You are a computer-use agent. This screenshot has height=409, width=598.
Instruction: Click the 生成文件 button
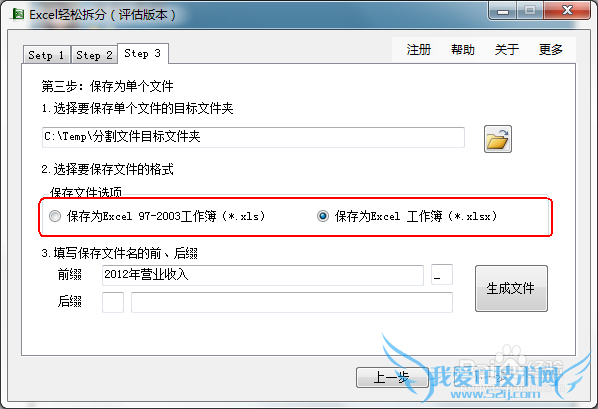click(x=511, y=288)
